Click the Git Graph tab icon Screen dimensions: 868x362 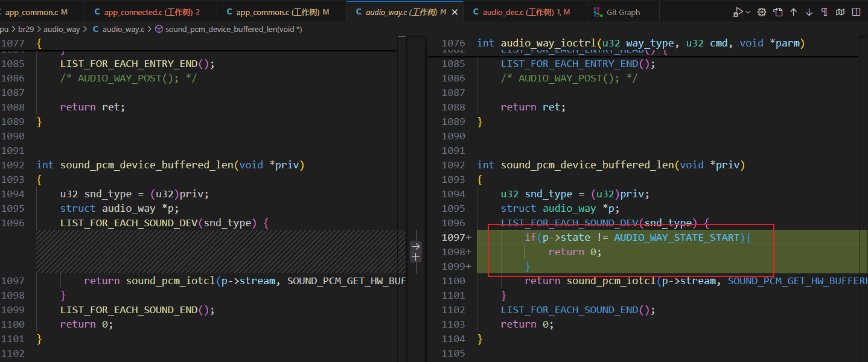click(598, 12)
